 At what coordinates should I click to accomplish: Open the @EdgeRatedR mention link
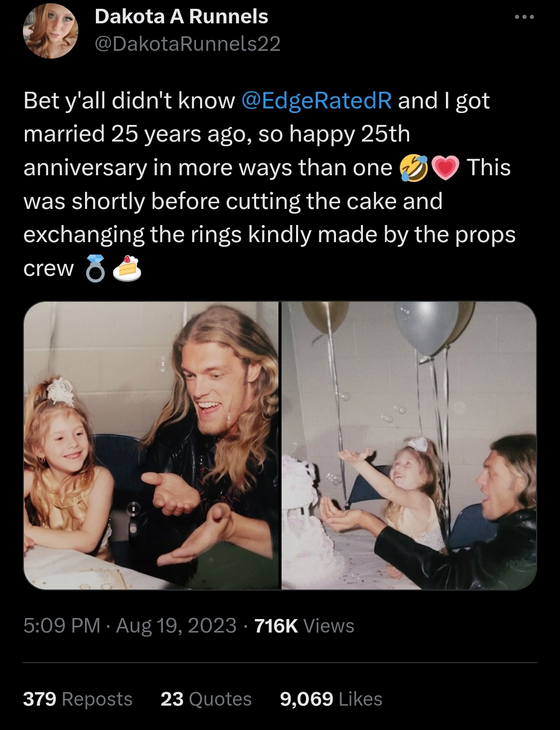tap(316, 101)
